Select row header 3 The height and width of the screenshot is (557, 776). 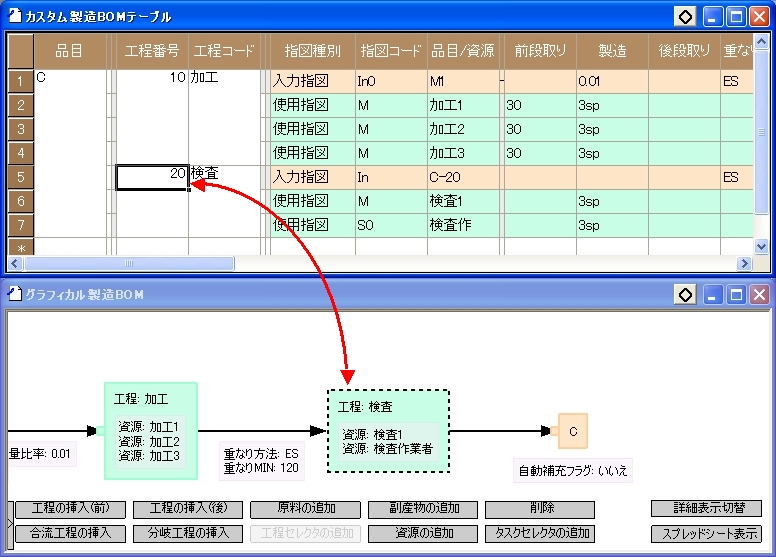point(21,129)
